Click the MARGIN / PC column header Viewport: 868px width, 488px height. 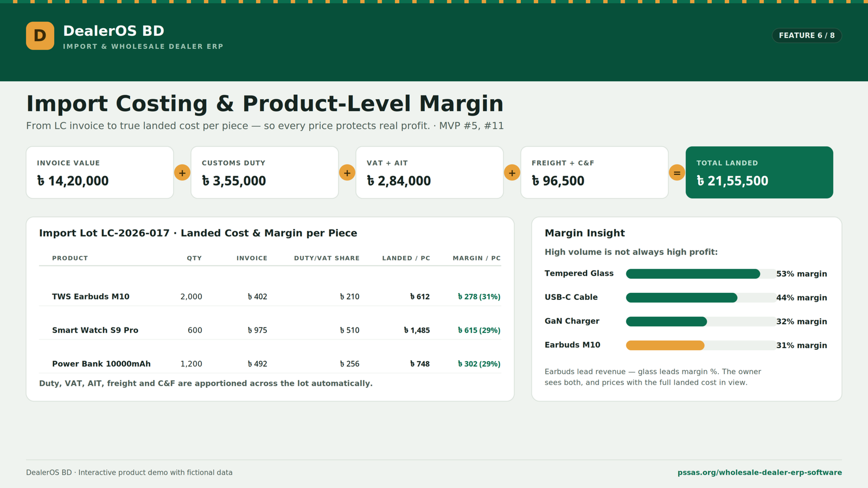(x=476, y=258)
